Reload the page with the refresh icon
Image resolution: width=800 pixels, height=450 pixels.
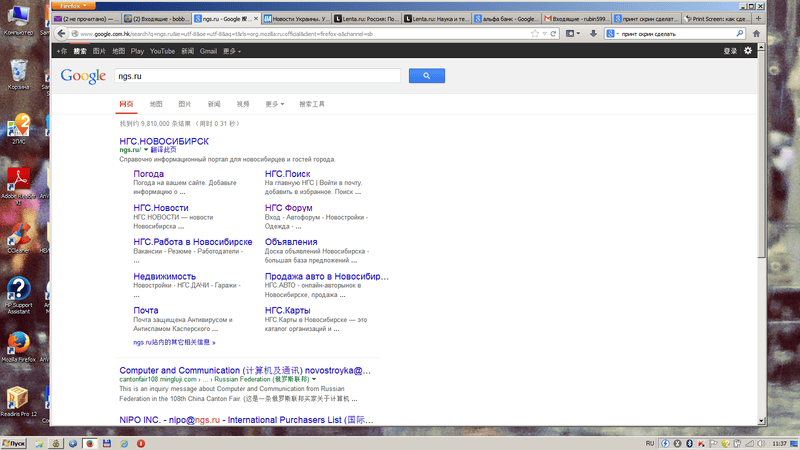(x=553, y=34)
